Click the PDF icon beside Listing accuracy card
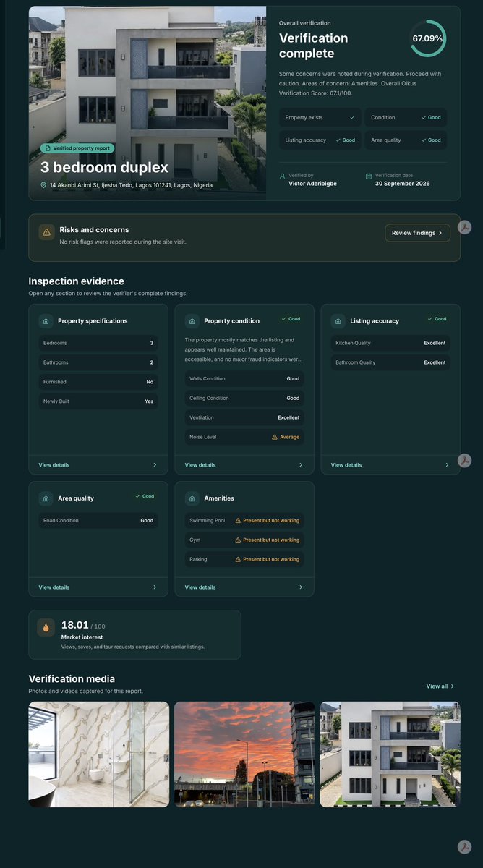Viewport: 483px width, 868px height. [465, 461]
